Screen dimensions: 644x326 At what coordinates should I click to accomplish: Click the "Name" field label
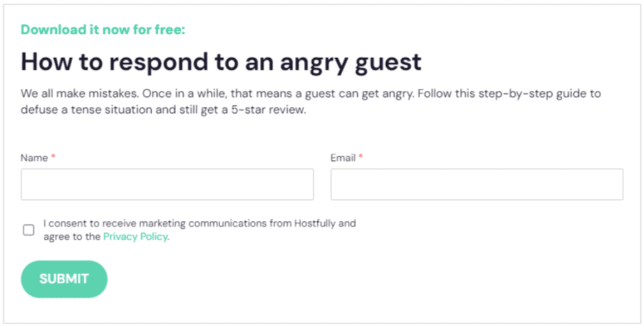click(x=34, y=158)
